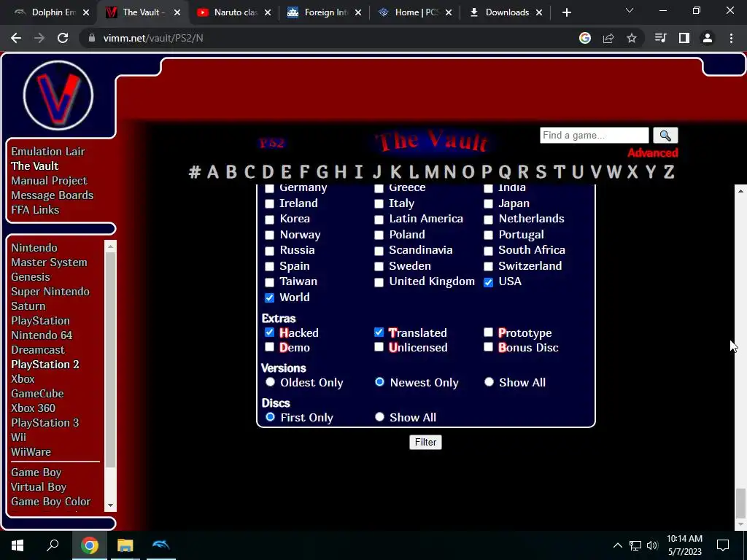Screen dimensions: 747x560
Task: Check the Japan checkbox
Action: pyautogui.click(x=488, y=204)
